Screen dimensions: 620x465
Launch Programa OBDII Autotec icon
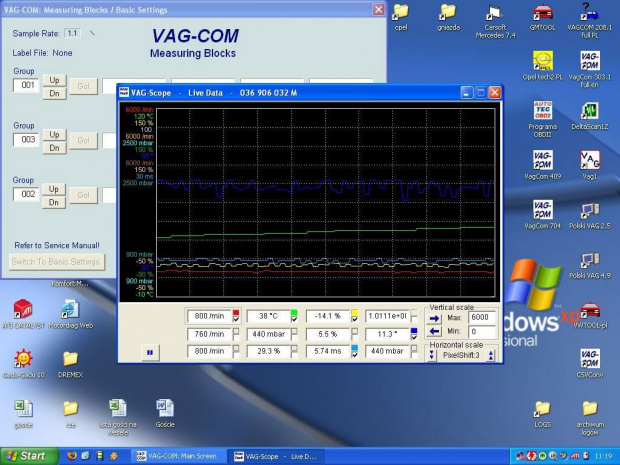[x=542, y=119]
